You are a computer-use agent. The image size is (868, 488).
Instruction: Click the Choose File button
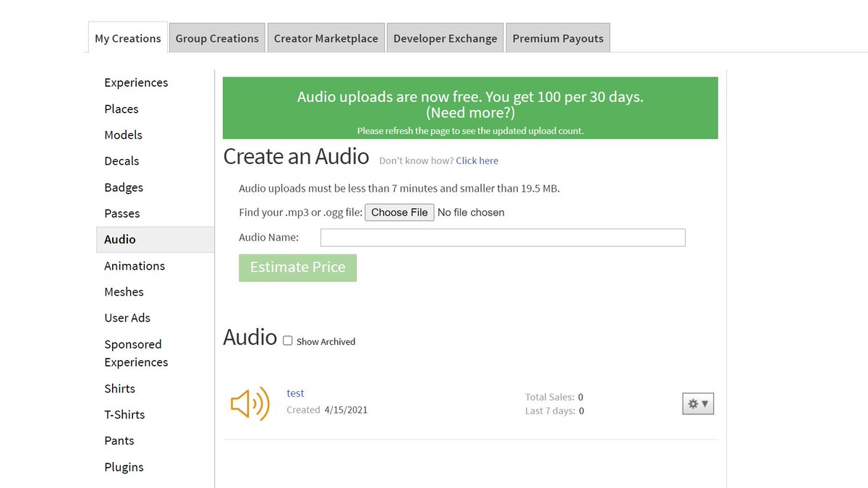[x=399, y=213]
